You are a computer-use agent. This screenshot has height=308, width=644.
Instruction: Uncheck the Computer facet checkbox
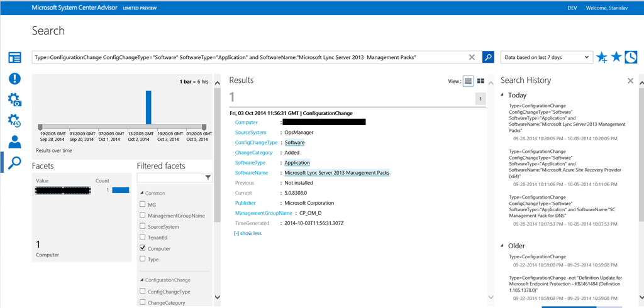[x=143, y=249]
